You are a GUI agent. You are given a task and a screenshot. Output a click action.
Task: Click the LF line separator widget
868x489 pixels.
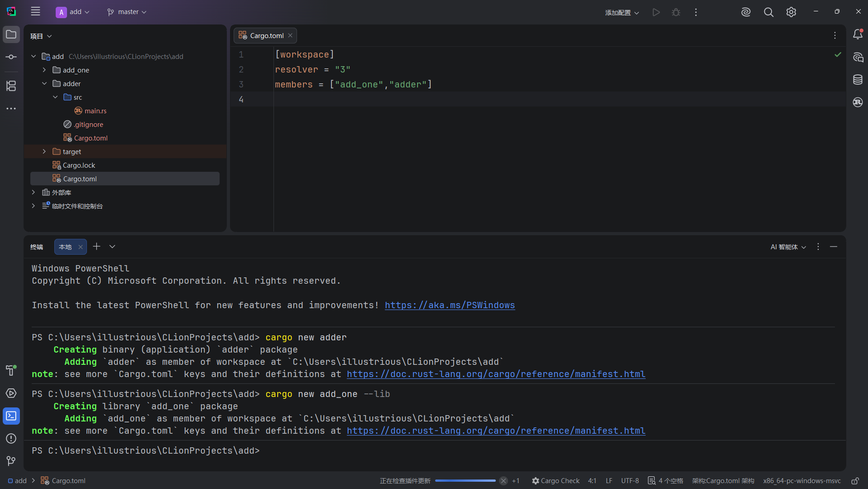coord(609,481)
